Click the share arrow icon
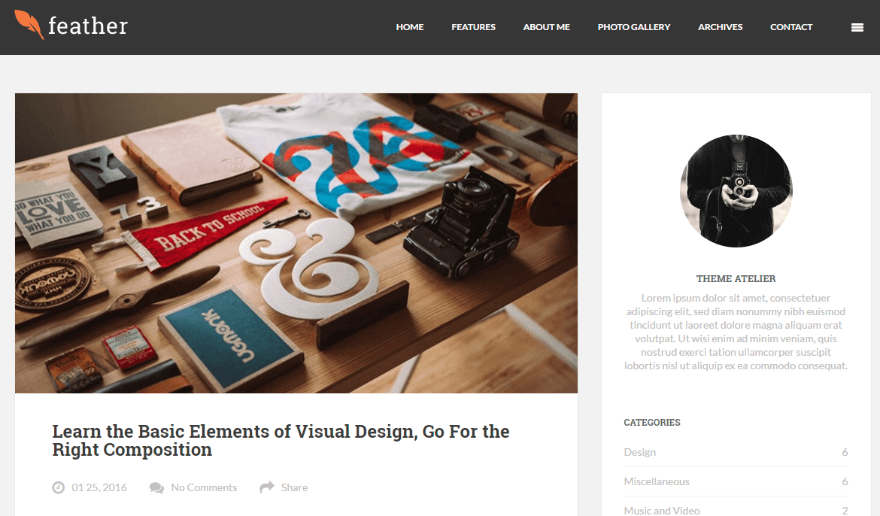 point(267,487)
